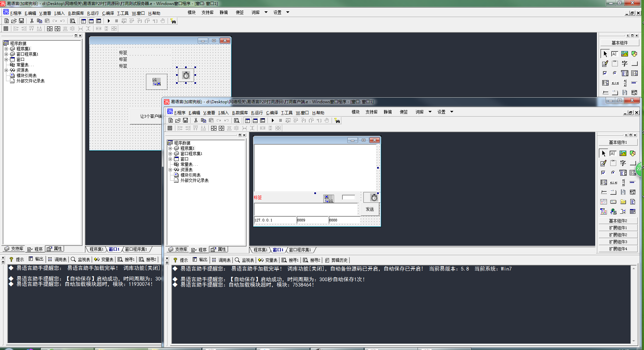Open the R.运行 menu in client window
Screen dimensions: 644x350
(x=257, y=113)
